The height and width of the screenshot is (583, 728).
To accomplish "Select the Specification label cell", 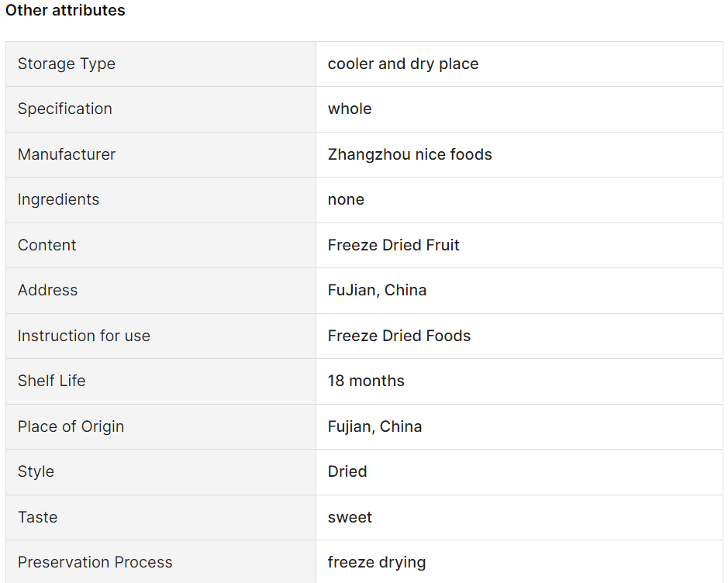I will [x=160, y=109].
